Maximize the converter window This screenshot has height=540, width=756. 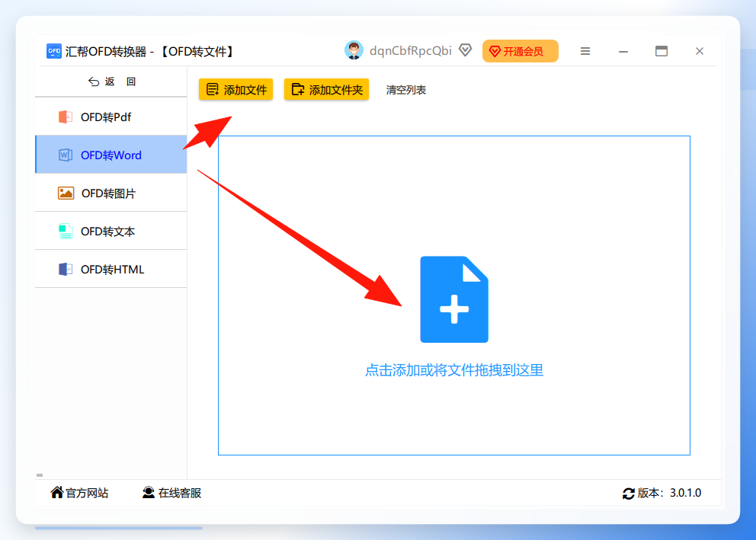click(661, 51)
